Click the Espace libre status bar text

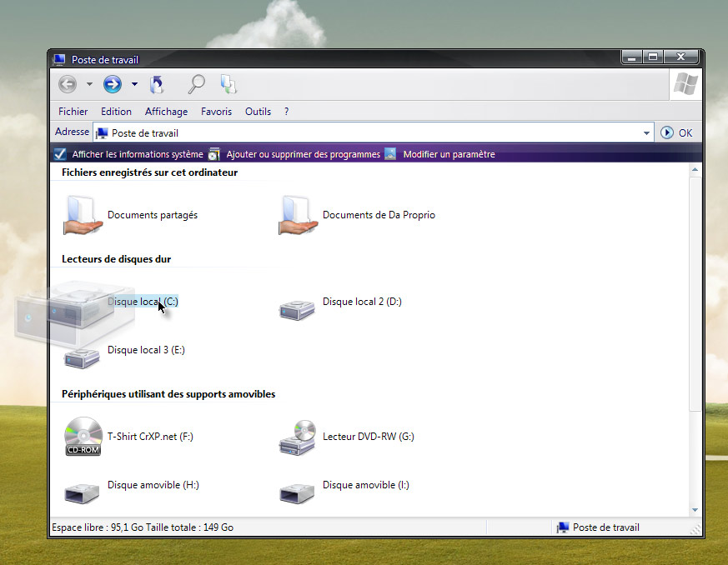point(143,527)
